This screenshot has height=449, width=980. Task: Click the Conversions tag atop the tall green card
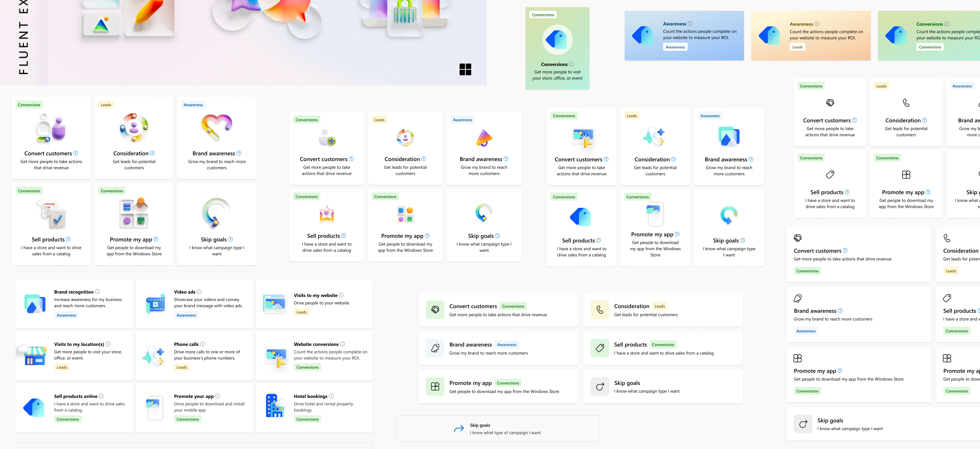point(543,15)
